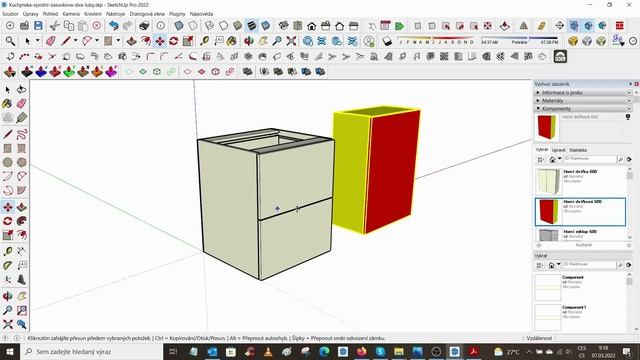The image size is (640, 360).
Task: Select the Orbit tool in left toolbar
Action: pos(8,296)
